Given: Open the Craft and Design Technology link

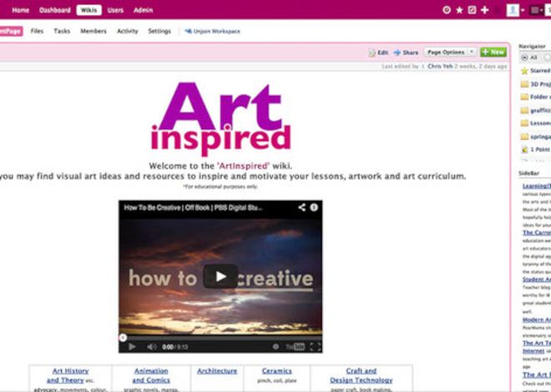Looking at the screenshot, I should (x=361, y=375).
